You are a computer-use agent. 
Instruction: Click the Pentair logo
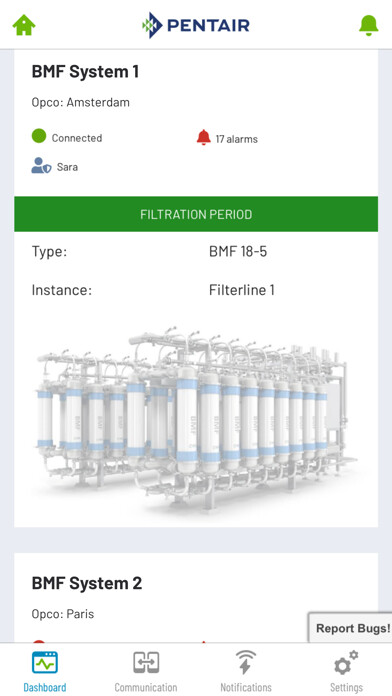196,25
